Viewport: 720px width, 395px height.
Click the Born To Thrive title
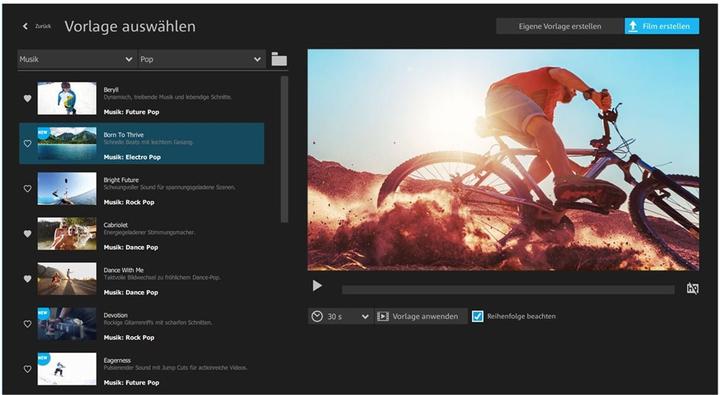[x=124, y=135]
